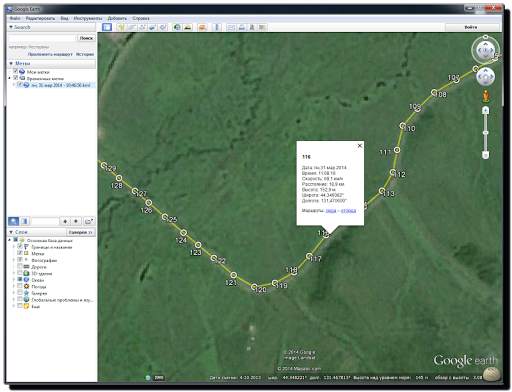This screenshot has height=392, width=512.
Task: Click the zoom slider track
Action: point(486,133)
